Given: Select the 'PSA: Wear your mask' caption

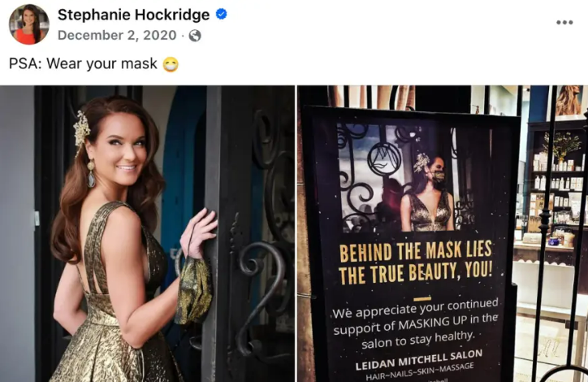Looking at the screenshot, I should 83,63.
